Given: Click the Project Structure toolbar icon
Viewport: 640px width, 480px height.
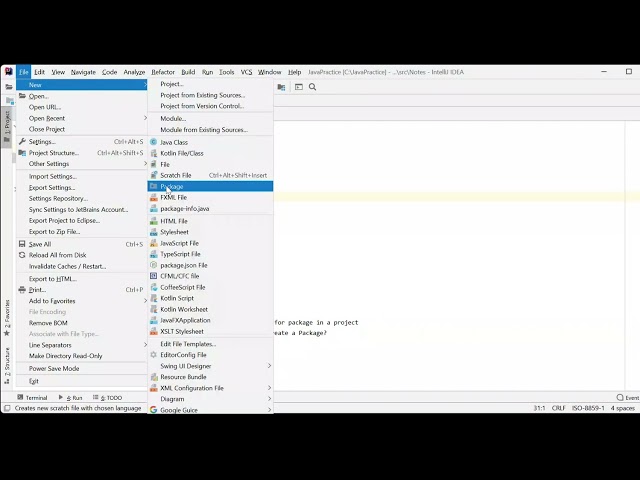Looking at the screenshot, I should [x=281, y=87].
